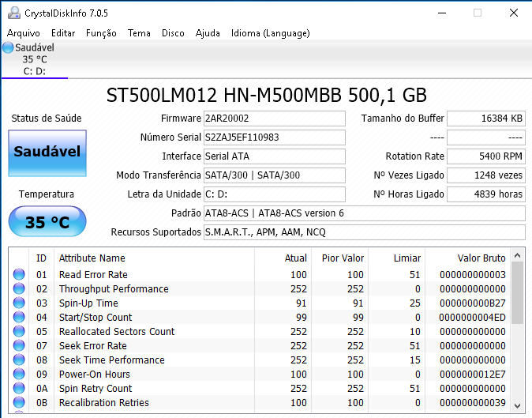Image resolution: width=532 pixels, height=418 pixels.
Task: Click raw value 0000000012E7
Action: click(473, 375)
